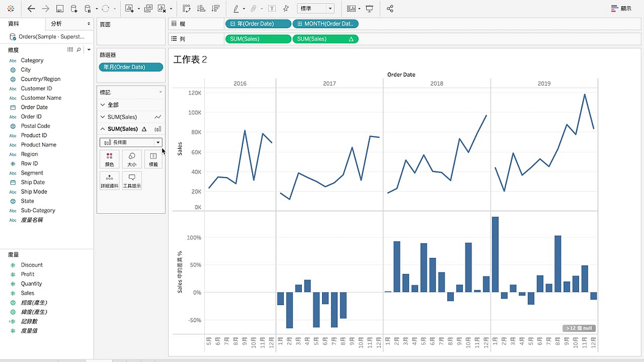The image size is (644, 362).
Task: Click the 年(Order Date) column pill
Action: (x=258, y=24)
